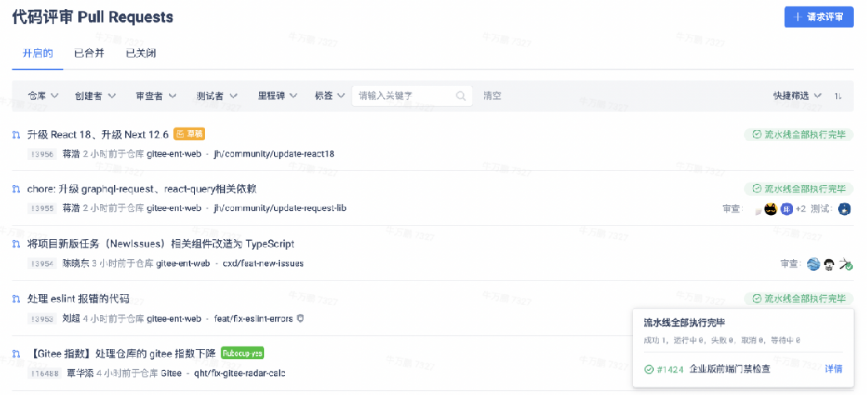Click the black cat reviewer avatar

[771, 209]
